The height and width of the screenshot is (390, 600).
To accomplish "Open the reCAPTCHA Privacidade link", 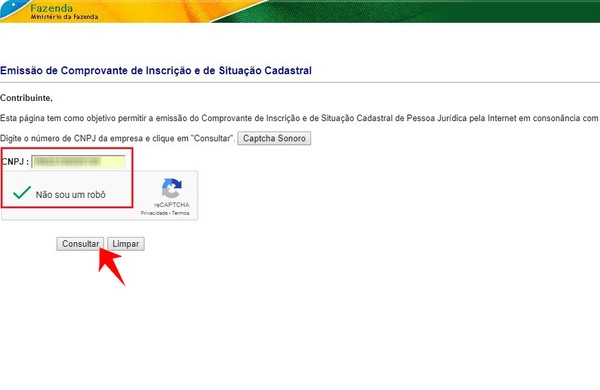I will [x=154, y=213].
